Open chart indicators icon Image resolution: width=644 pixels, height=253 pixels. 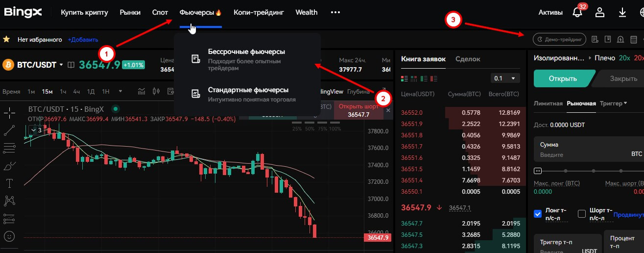[143, 91]
